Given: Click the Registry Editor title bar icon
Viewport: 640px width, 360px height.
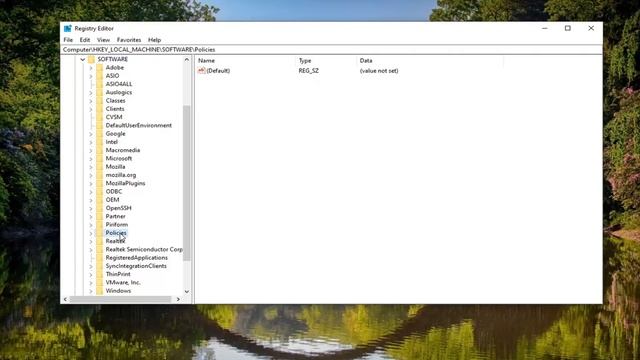Looking at the screenshot, I should point(68,28).
